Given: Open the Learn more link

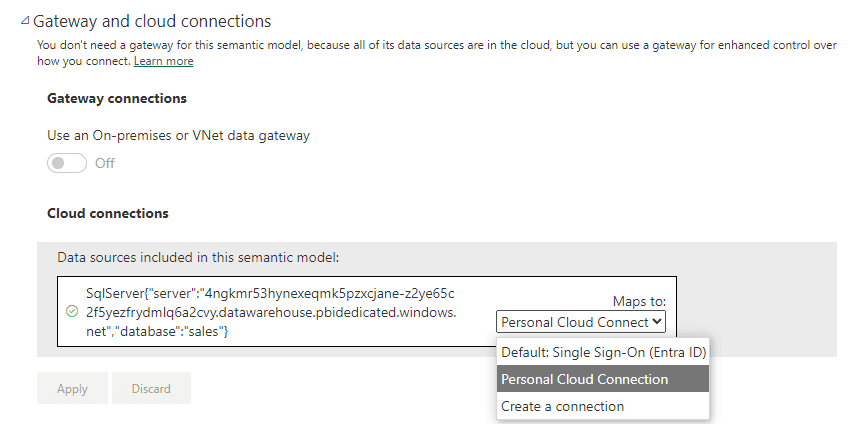Looking at the screenshot, I should coord(163,61).
